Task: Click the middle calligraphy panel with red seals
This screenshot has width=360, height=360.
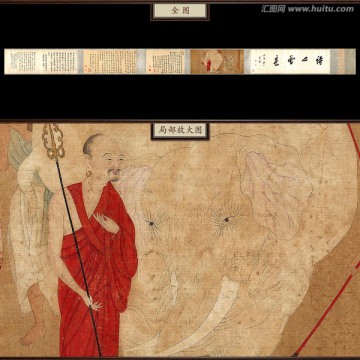Action: point(110,62)
